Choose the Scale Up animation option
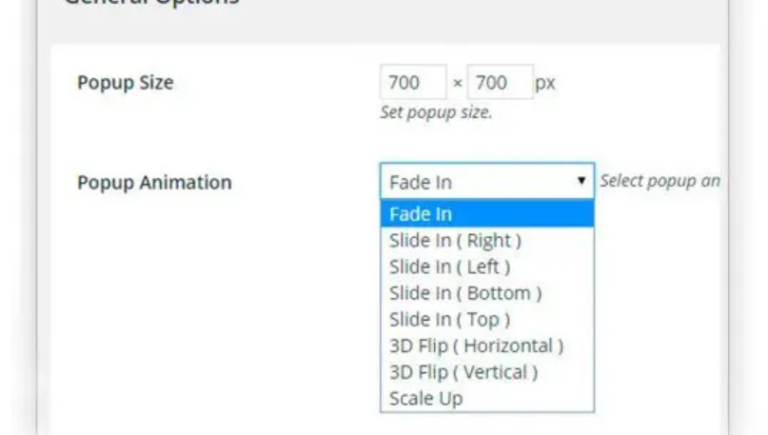Viewport: 768px width, 435px height. click(x=426, y=398)
